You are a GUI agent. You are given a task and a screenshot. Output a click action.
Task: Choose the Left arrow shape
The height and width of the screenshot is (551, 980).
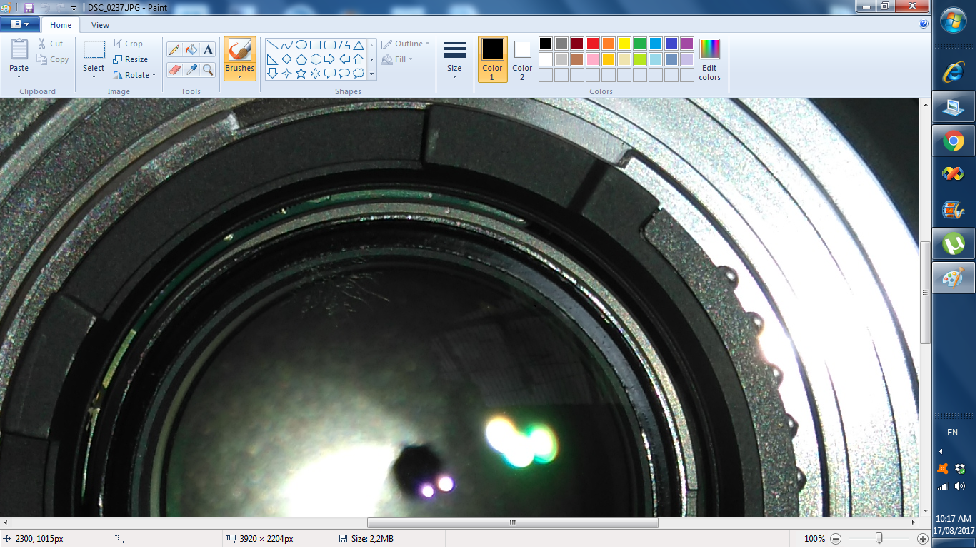(x=344, y=59)
